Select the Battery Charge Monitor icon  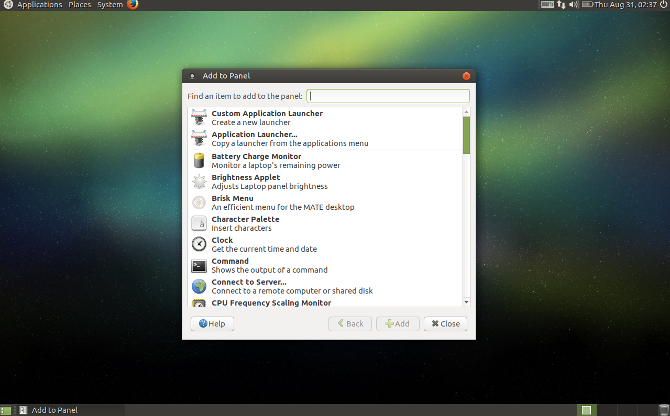[x=199, y=160]
